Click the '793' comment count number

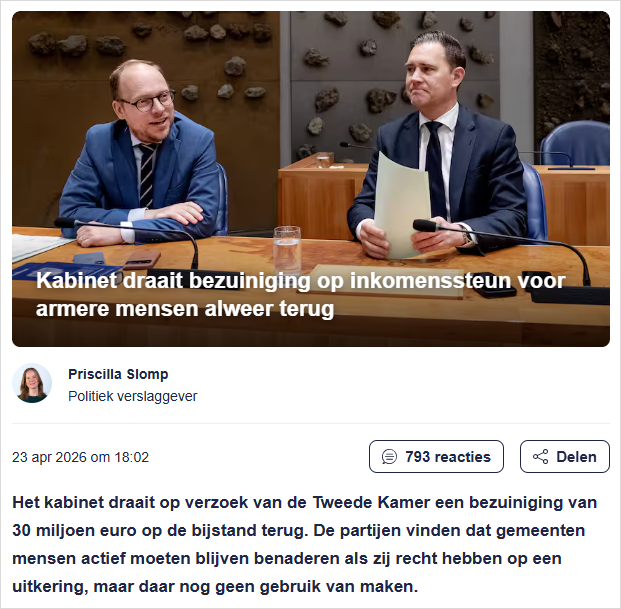[x=417, y=457]
